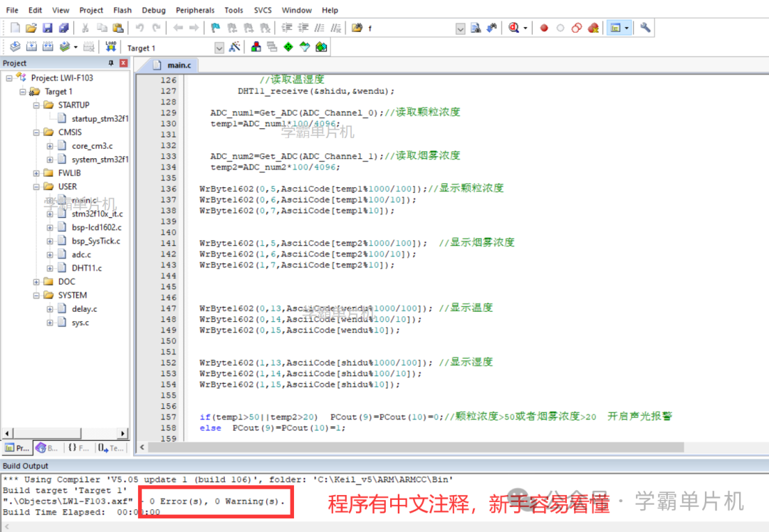
Task: Open the Peripherals menu
Action: click(195, 10)
